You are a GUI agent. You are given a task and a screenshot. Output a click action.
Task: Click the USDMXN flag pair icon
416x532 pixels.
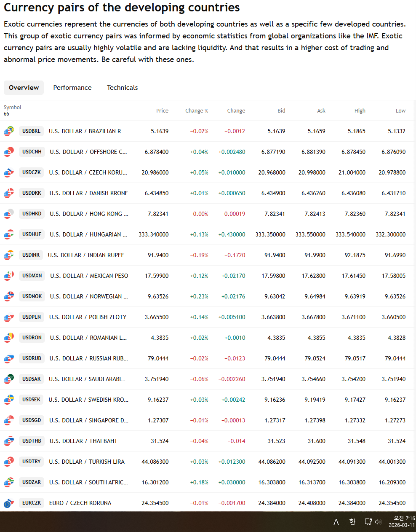[9, 276]
